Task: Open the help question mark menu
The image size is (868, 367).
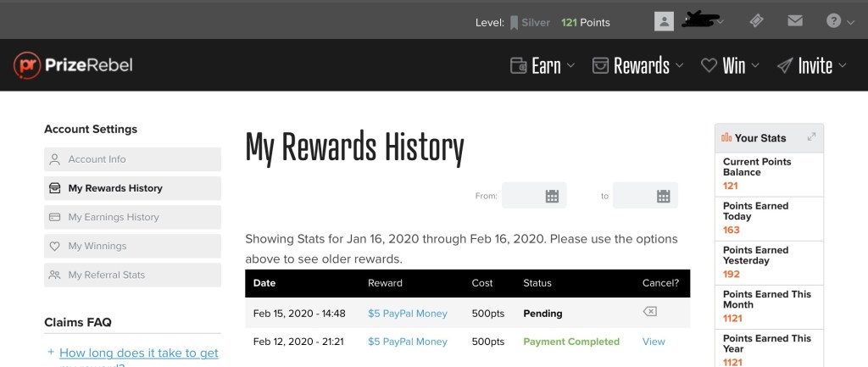Action: pos(834,21)
